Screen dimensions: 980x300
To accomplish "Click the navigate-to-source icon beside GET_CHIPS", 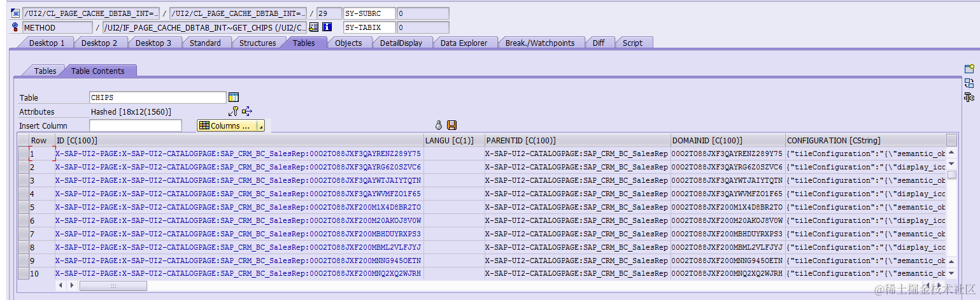I will click(x=314, y=27).
